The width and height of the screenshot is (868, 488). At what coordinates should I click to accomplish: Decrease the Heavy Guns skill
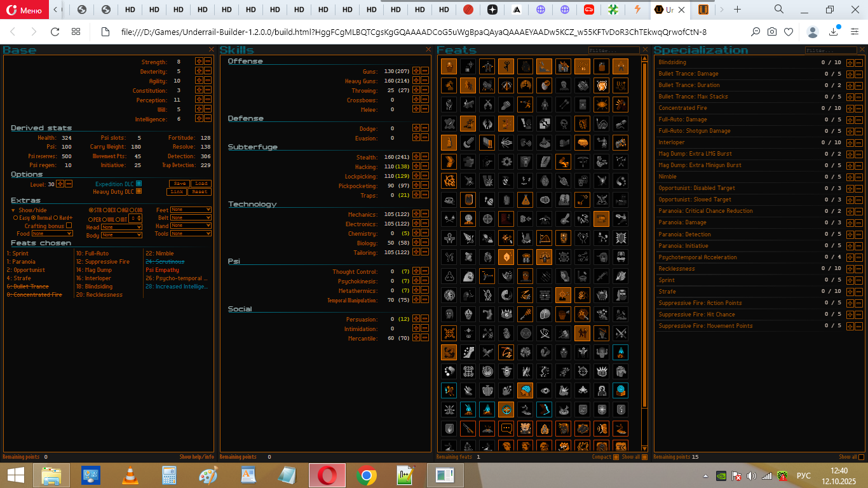tap(425, 81)
